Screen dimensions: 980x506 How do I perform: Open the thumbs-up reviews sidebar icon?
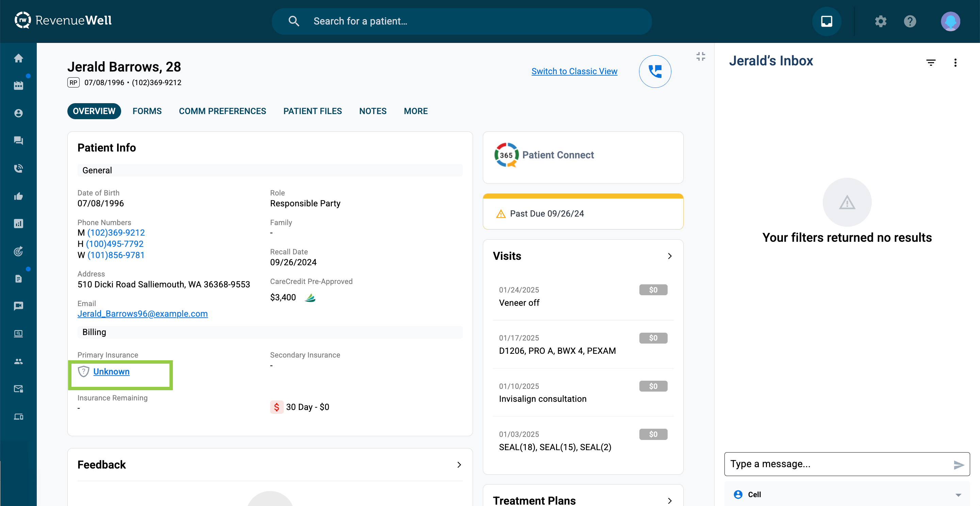18,196
